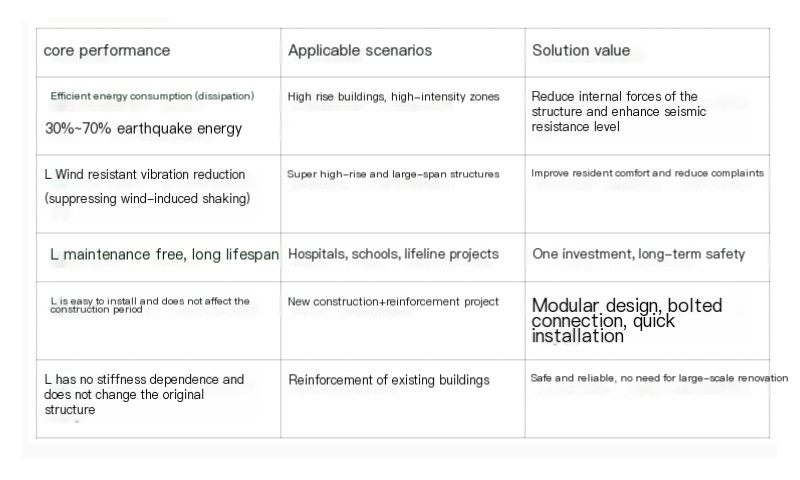Select the 'High rise buildings, high-intensity zones' cell

403,116
